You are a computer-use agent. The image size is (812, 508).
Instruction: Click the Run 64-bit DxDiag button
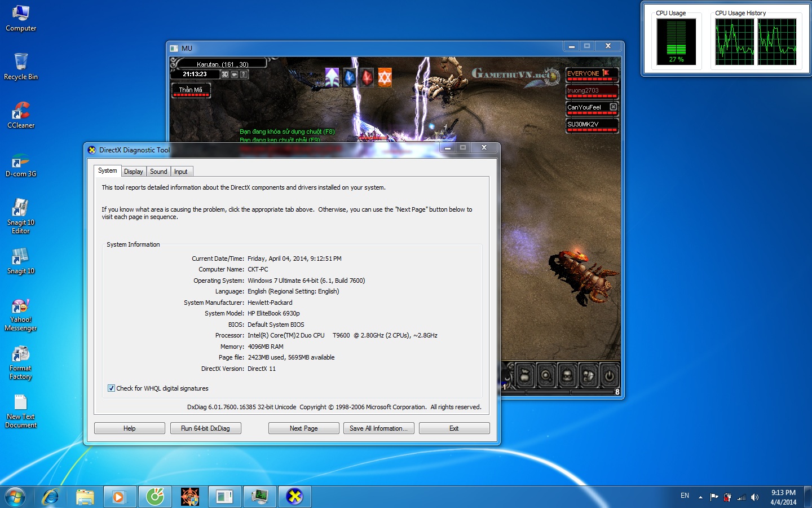point(205,428)
